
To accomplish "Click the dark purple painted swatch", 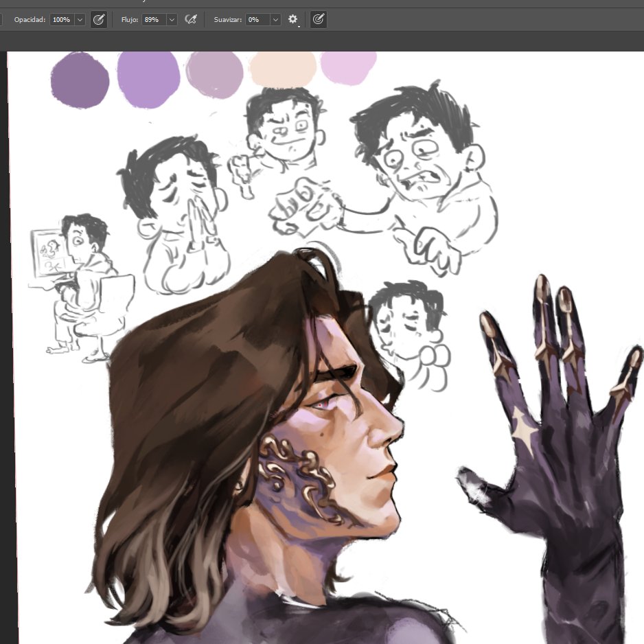I will coord(80,80).
